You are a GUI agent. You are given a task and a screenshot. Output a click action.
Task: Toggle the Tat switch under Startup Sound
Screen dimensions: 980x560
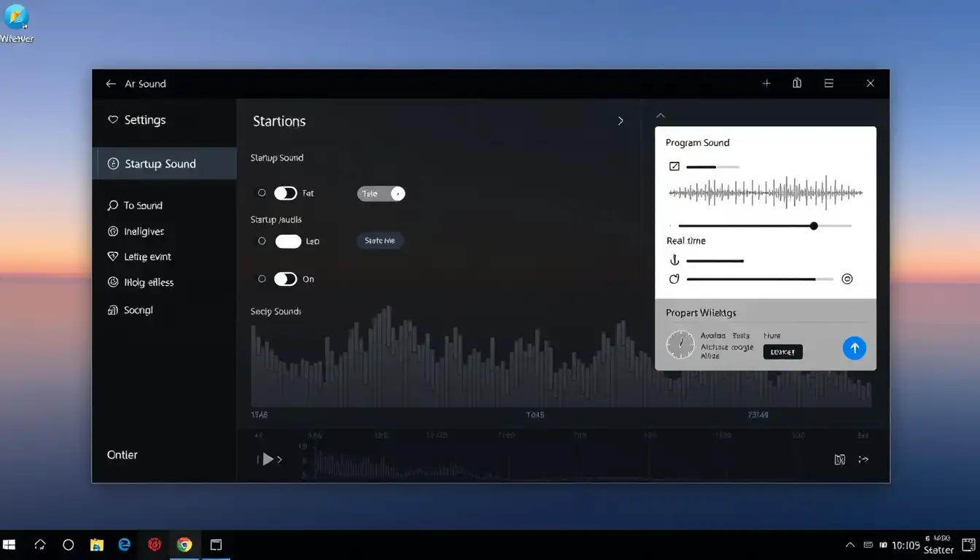coord(285,193)
